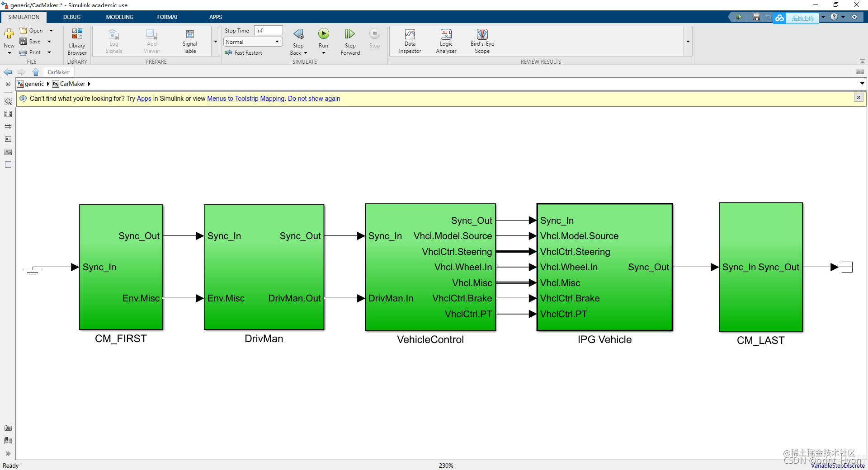Switch to the MODELING tab
The height and width of the screenshot is (470, 868).
pyautogui.click(x=120, y=17)
